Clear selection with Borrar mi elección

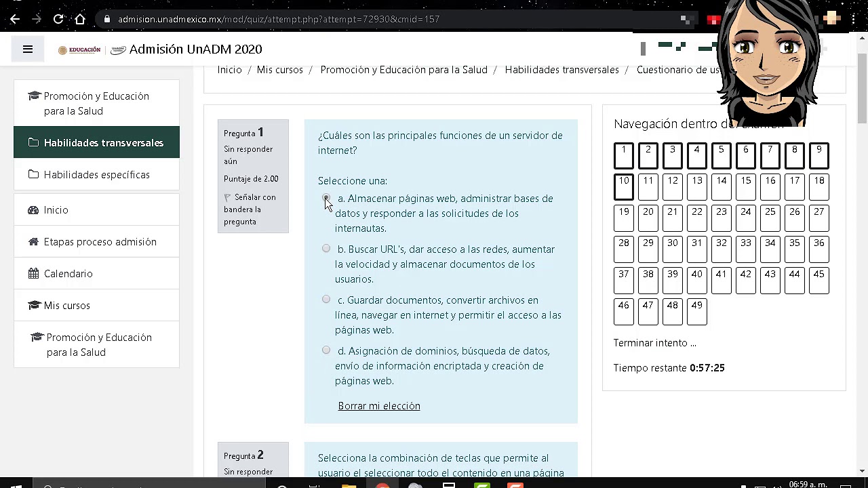coord(379,406)
